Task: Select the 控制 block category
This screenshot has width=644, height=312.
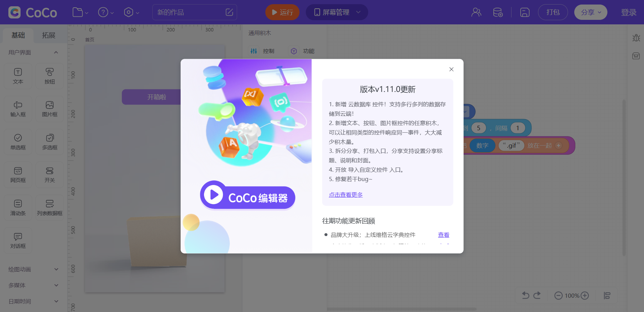Action: [x=263, y=51]
